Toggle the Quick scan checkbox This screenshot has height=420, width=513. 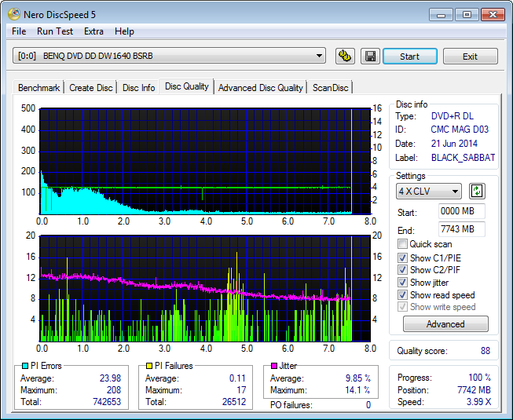(x=402, y=244)
